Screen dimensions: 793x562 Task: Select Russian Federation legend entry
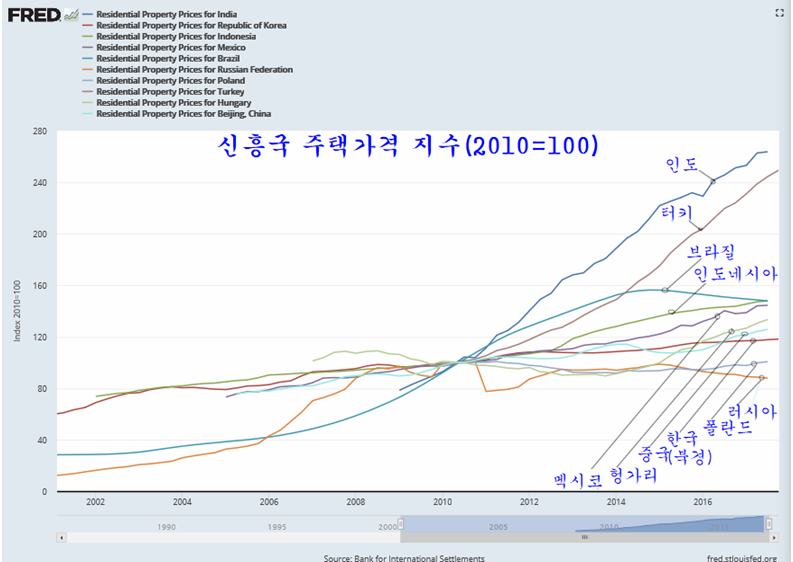pyautogui.click(x=194, y=70)
